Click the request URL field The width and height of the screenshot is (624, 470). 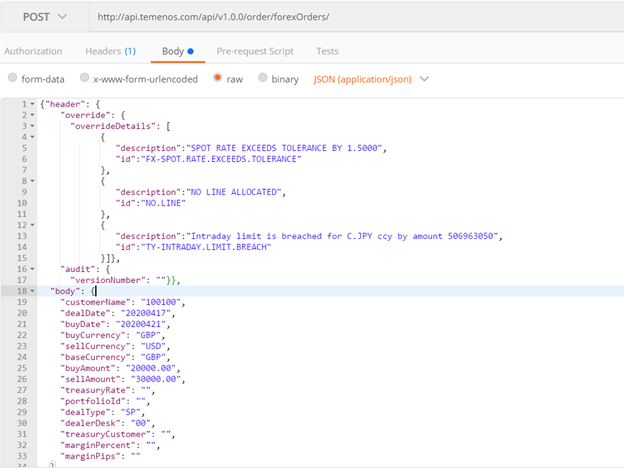(x=357, y=17)
